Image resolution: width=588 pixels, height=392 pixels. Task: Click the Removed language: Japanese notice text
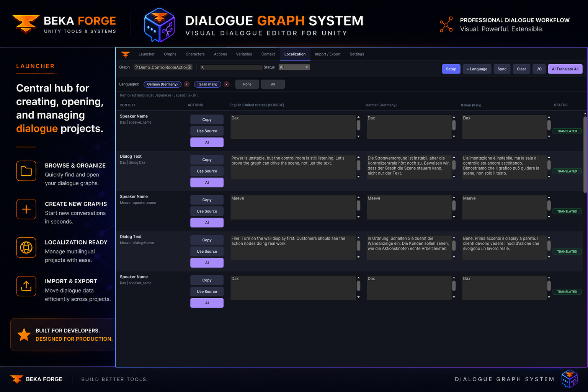[159, 95]
